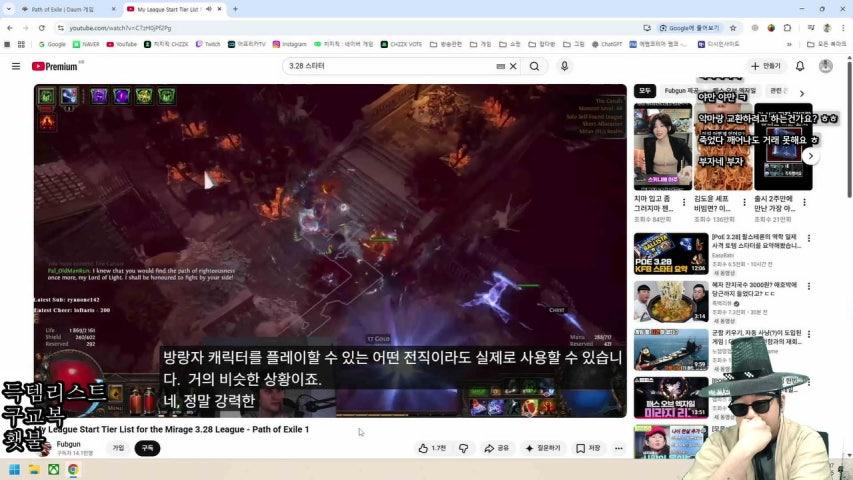Switch to Chrome on the taskbar
Viewport: 853px width, 480px height.
click(x=73, y=469)
